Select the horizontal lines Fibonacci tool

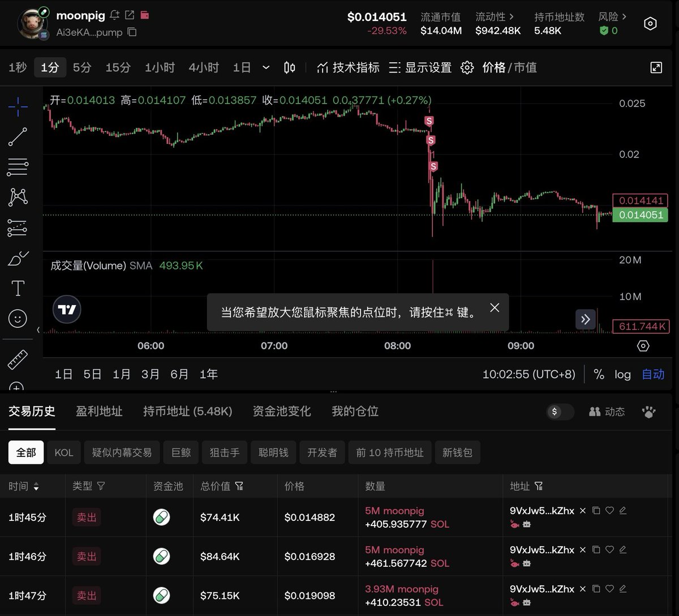18,167
